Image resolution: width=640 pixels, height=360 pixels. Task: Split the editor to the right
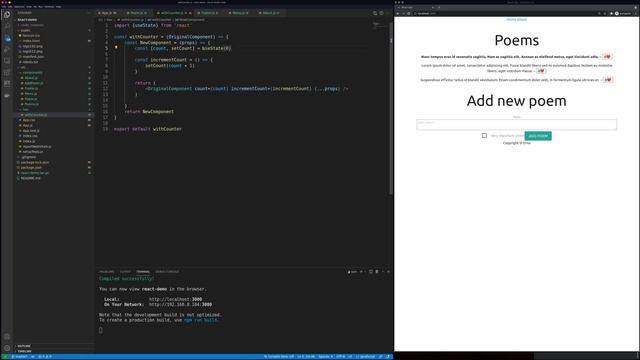[381, 13]
